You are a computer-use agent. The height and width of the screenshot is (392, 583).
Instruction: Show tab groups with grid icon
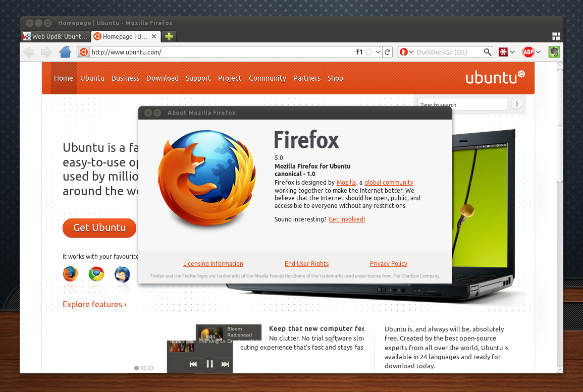pyautogui.click(x=556, y=36)
